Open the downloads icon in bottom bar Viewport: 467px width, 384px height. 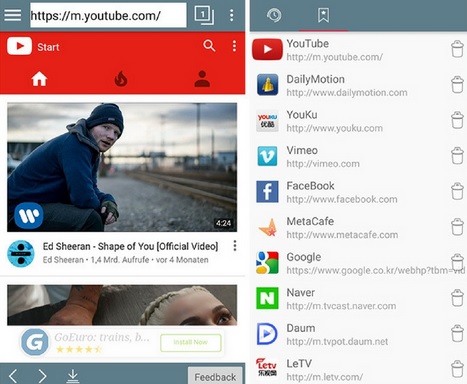[73, 376]
